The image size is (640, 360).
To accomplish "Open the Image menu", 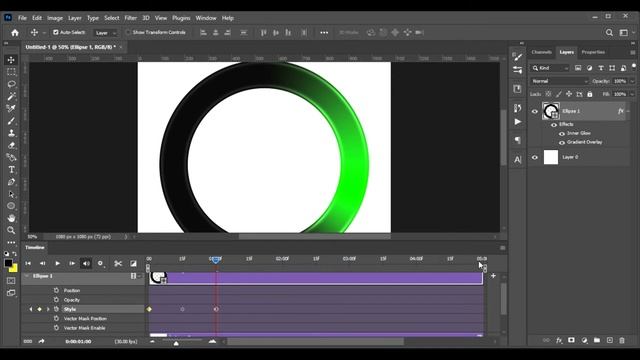I will [55, 18].
